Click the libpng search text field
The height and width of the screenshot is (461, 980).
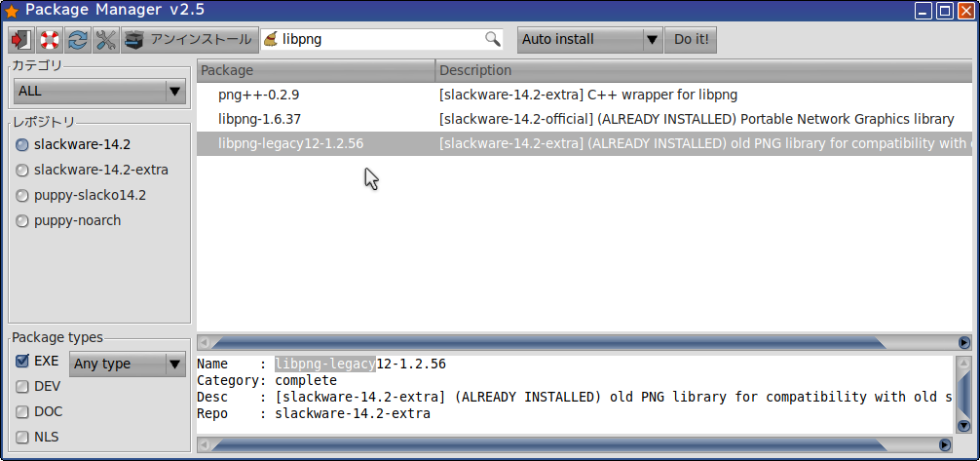point(381,39)
